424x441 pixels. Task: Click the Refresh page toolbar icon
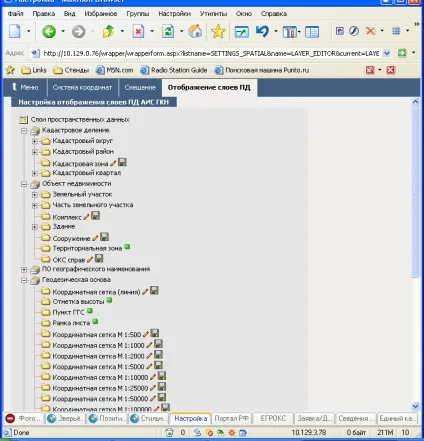pos(168,32)
